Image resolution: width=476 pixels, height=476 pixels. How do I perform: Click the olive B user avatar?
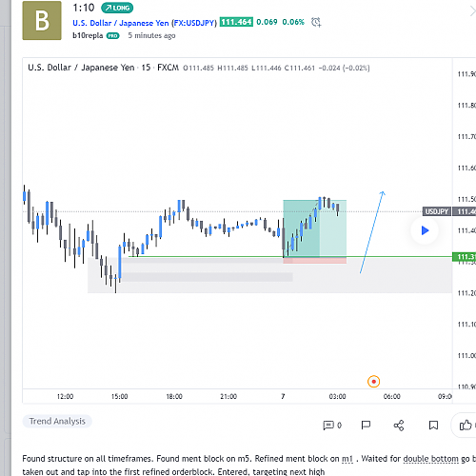[42, 21]
